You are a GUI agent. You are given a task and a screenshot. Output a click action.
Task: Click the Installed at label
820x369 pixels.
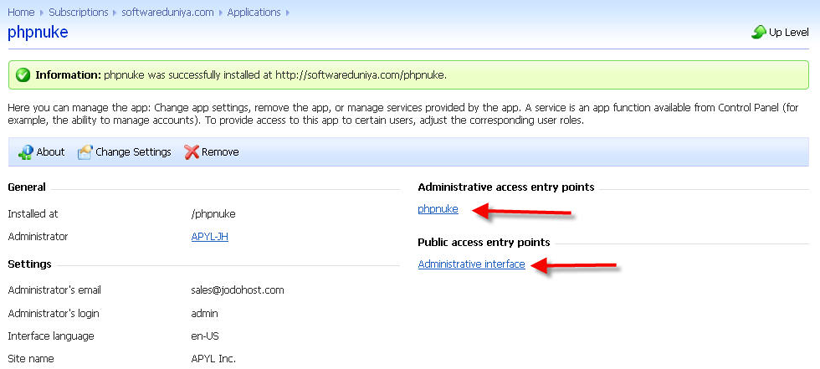(32, 214)
